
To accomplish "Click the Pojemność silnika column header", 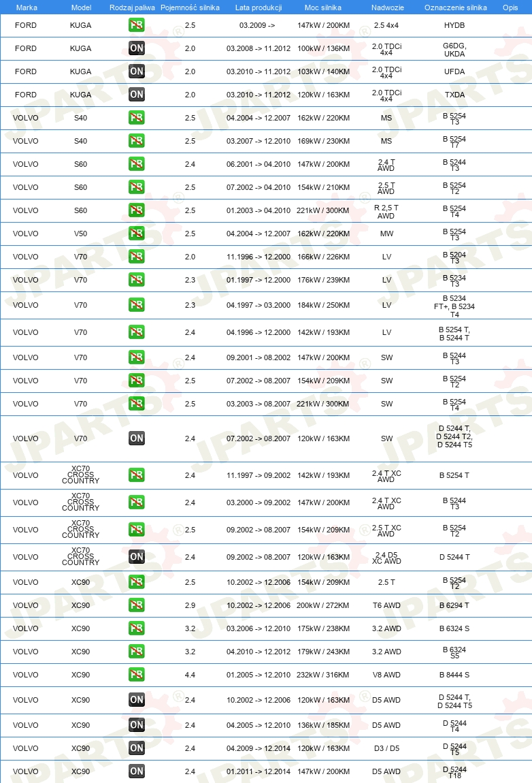I will [190, 7].
